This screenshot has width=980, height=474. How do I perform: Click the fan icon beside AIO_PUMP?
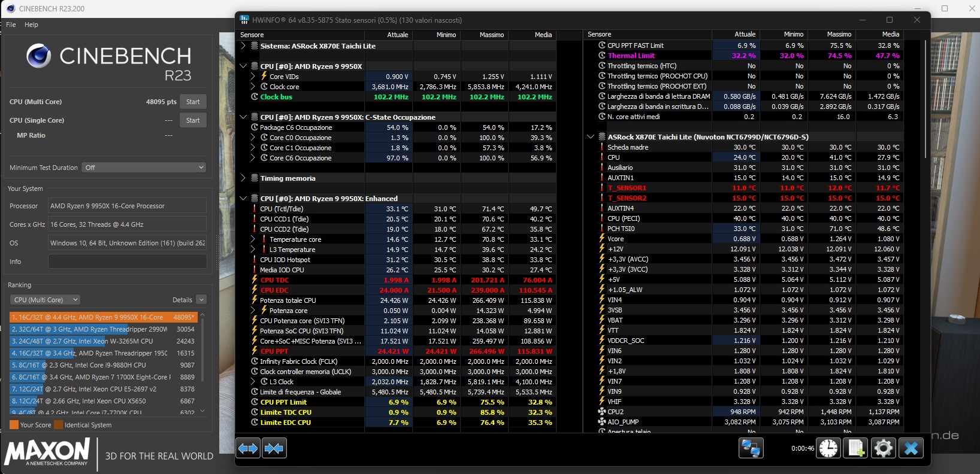(x=602, y=422)
